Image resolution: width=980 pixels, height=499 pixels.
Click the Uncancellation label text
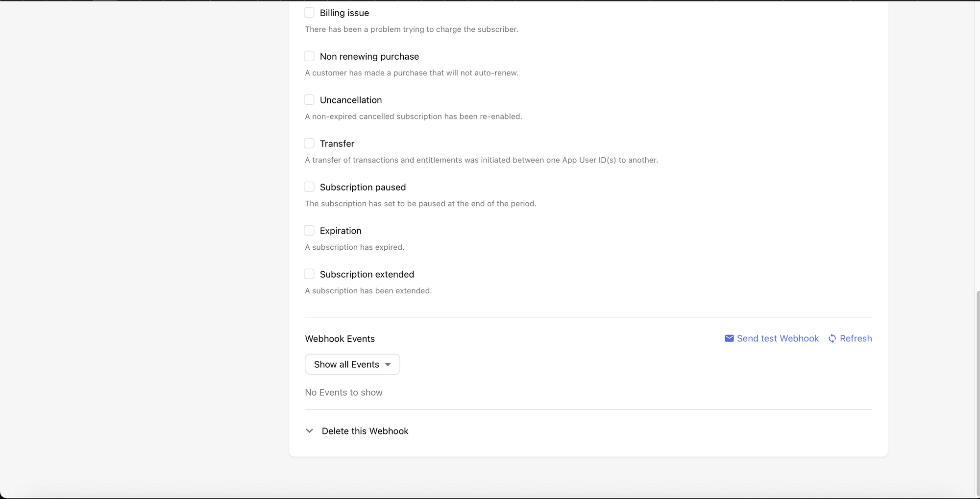pyautogui.click(x=351, y=100)
